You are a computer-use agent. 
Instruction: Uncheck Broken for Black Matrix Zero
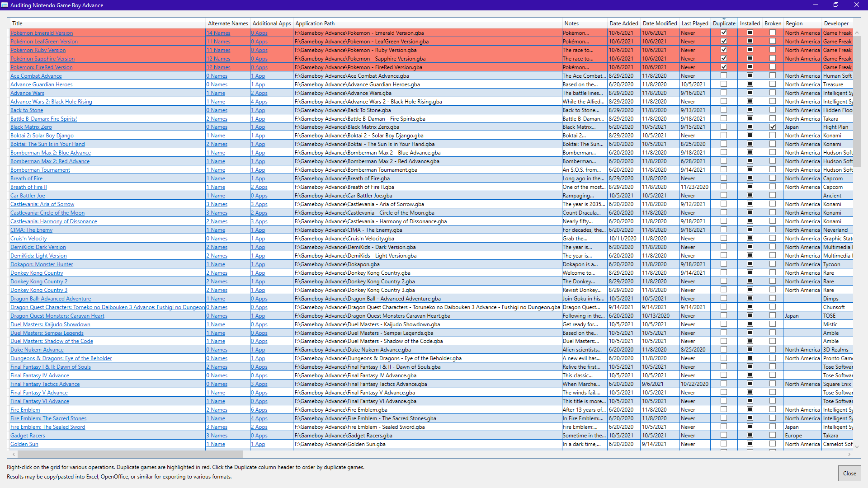pyautogui.click(x=773, y=127)
